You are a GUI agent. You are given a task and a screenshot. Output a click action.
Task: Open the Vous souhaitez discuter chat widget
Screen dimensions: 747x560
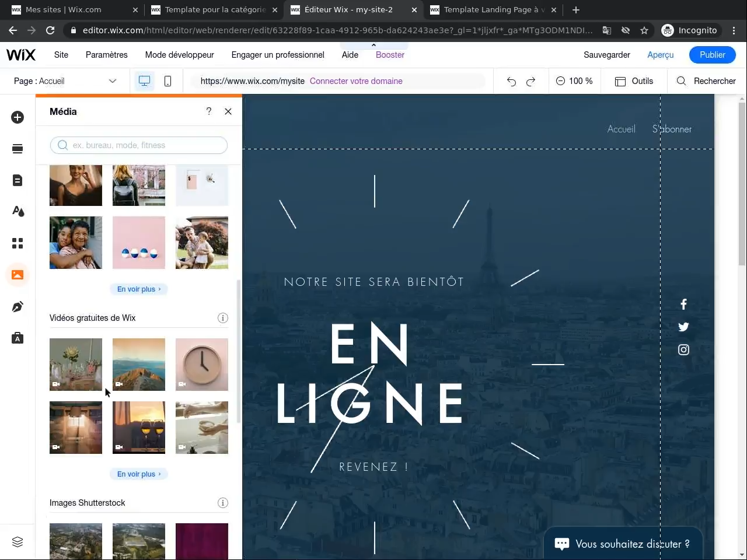pyautogui.click(x=623, y=544)
